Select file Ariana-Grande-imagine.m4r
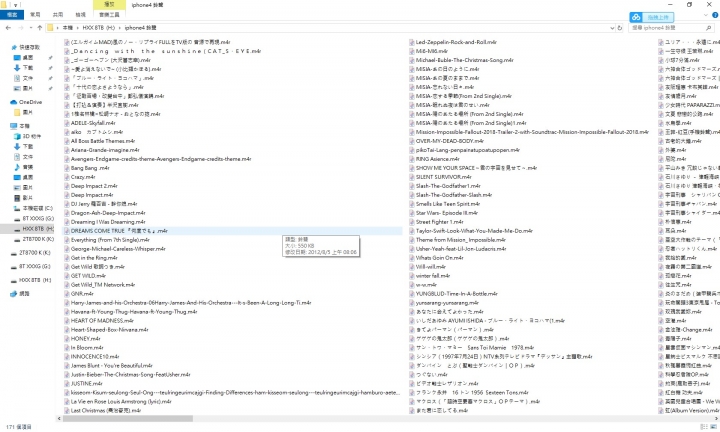The image size is (720, 432). click(105, 150)
